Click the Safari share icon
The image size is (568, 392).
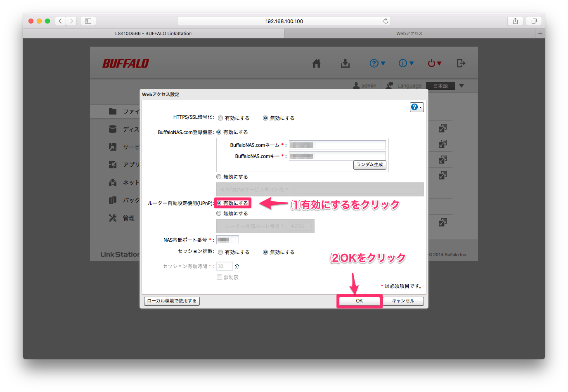(515, 21)
